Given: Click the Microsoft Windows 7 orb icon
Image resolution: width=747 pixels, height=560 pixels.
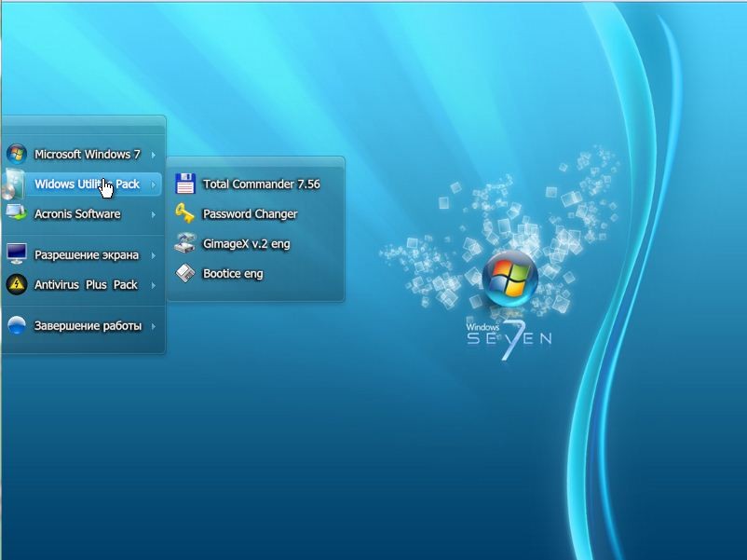Looking at the screenshot, I should 17,154.
